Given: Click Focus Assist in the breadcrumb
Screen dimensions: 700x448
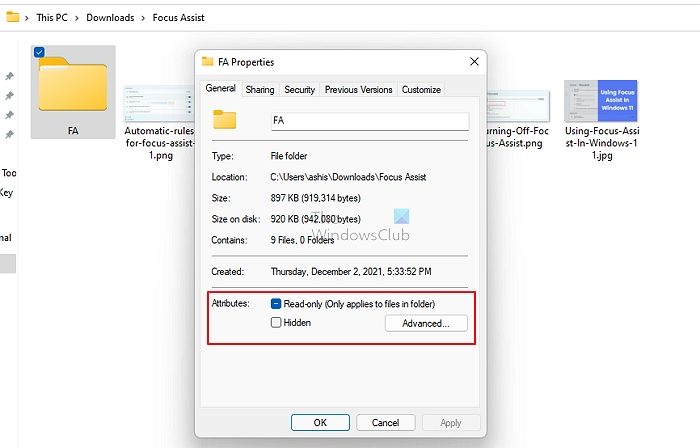Looking at the screenshot, I should click(x=179, y=18).
